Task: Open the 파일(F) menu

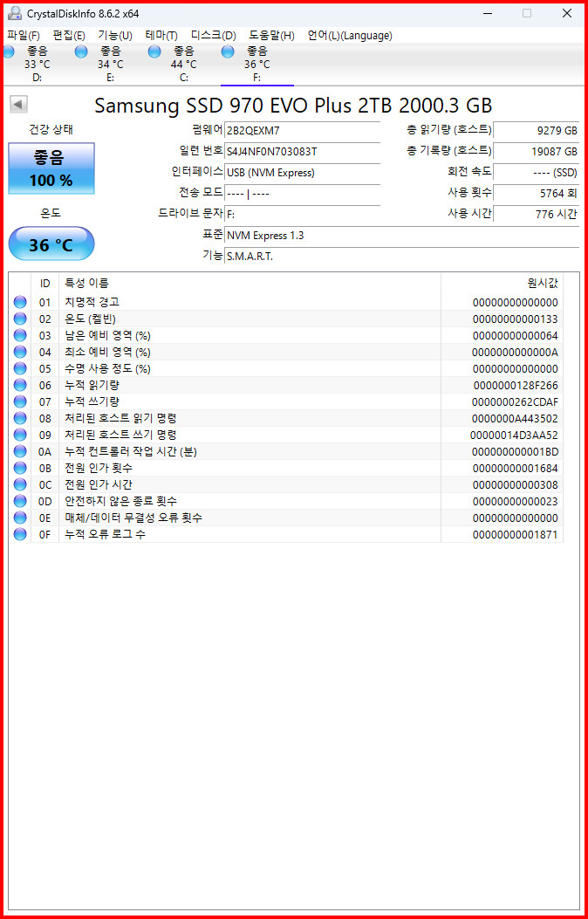Action: (24, 35)
